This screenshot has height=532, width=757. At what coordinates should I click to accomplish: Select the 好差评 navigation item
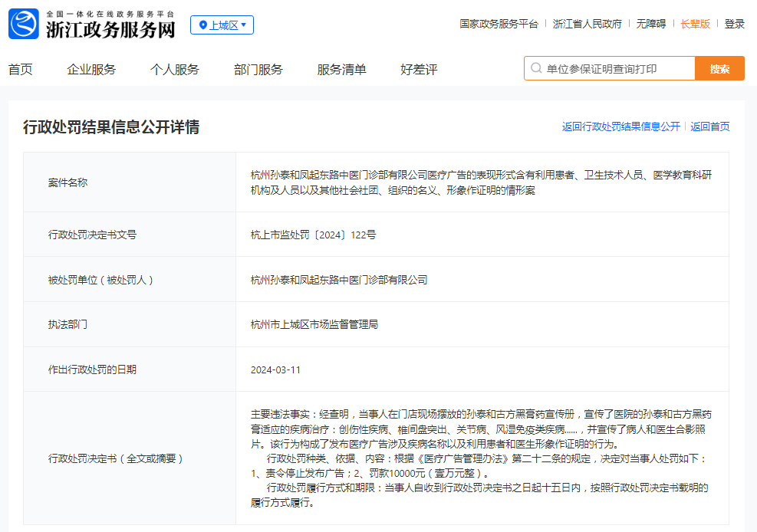[x=419, y=70]
